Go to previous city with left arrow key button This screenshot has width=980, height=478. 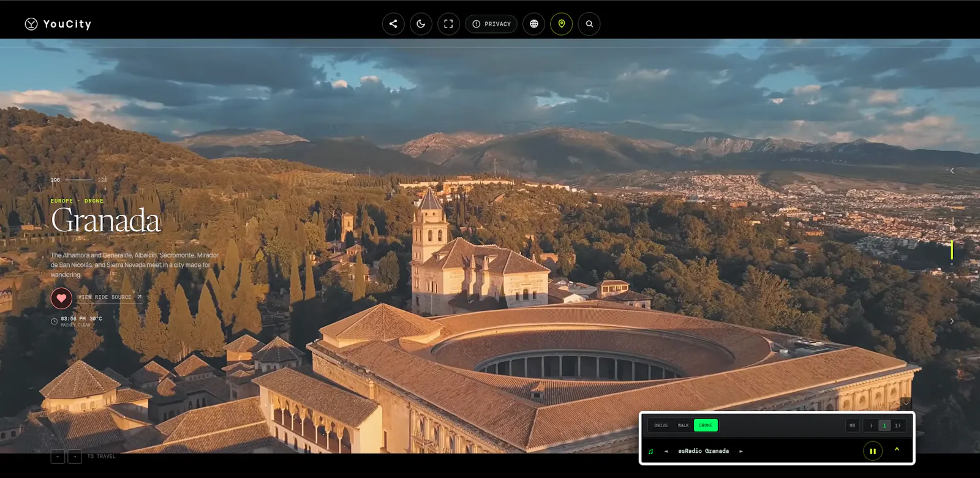58,457
